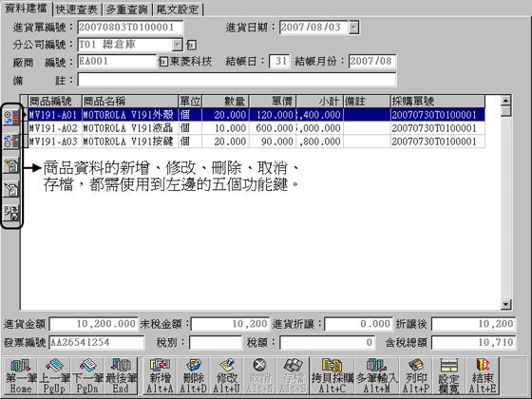Click the 商品名稱 column header
The image size is (532, 399).
tap(130, 101)
